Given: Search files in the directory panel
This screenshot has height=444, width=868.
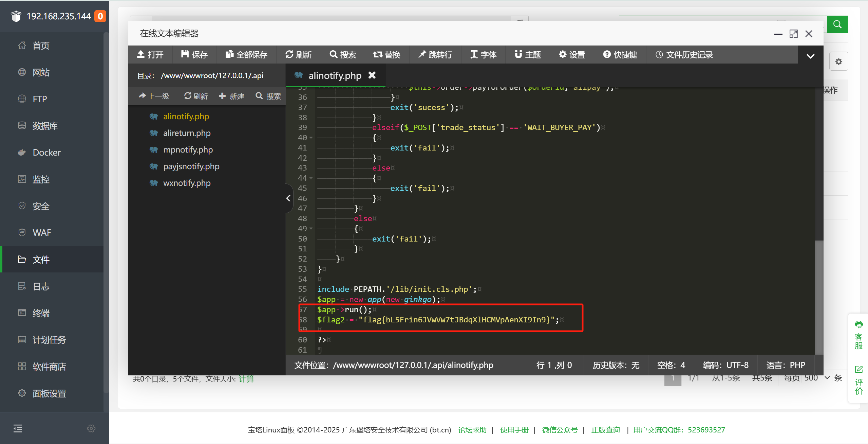Looking at the screenshot, I should click(268, 96).
